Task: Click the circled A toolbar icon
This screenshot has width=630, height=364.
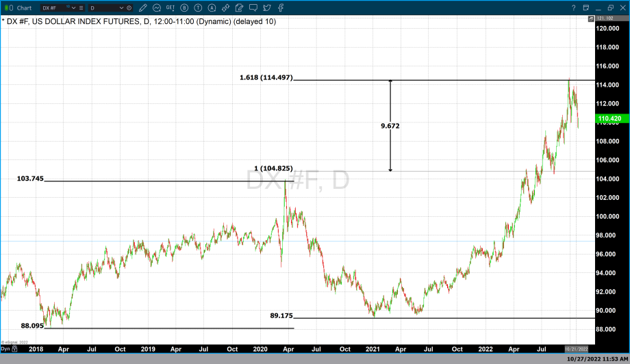Action: tap(212, 8)
